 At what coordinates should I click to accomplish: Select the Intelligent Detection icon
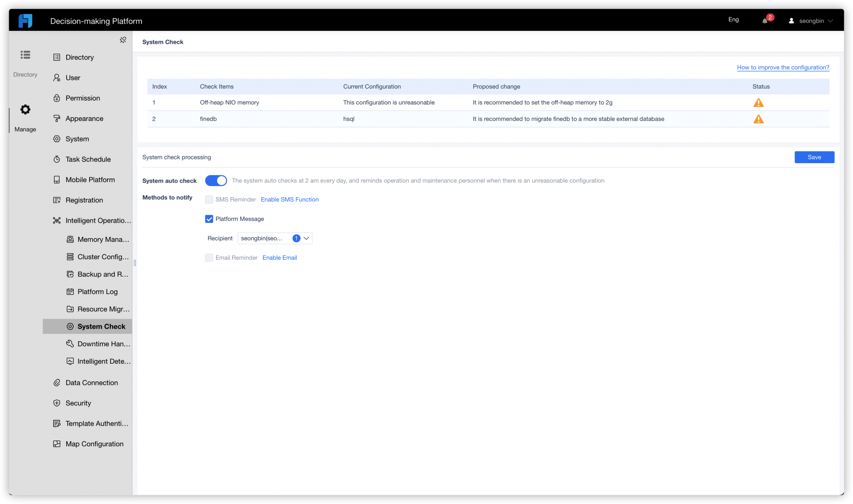70,361
